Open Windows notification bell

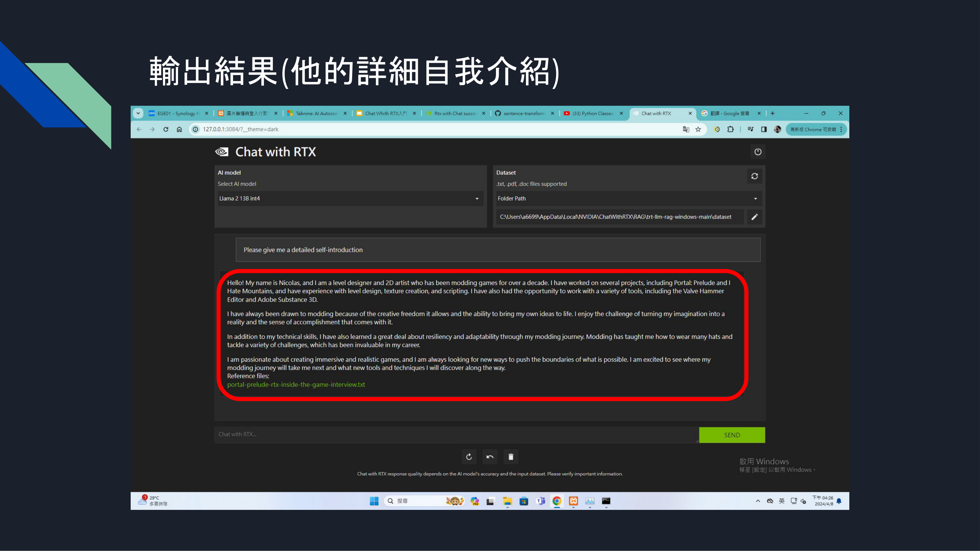[839, 501]
